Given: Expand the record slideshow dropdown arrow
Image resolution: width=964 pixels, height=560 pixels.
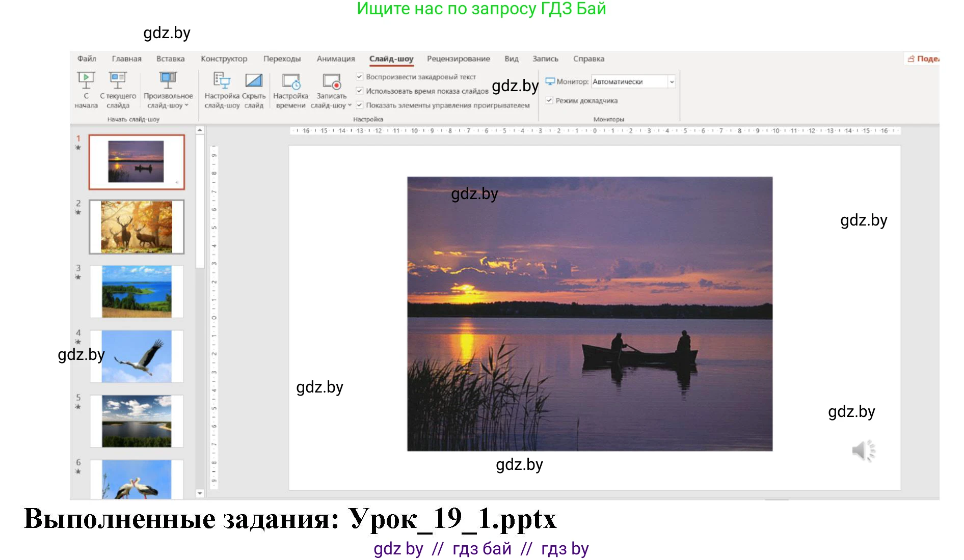Looking at the screenshot, I should 350,105.
